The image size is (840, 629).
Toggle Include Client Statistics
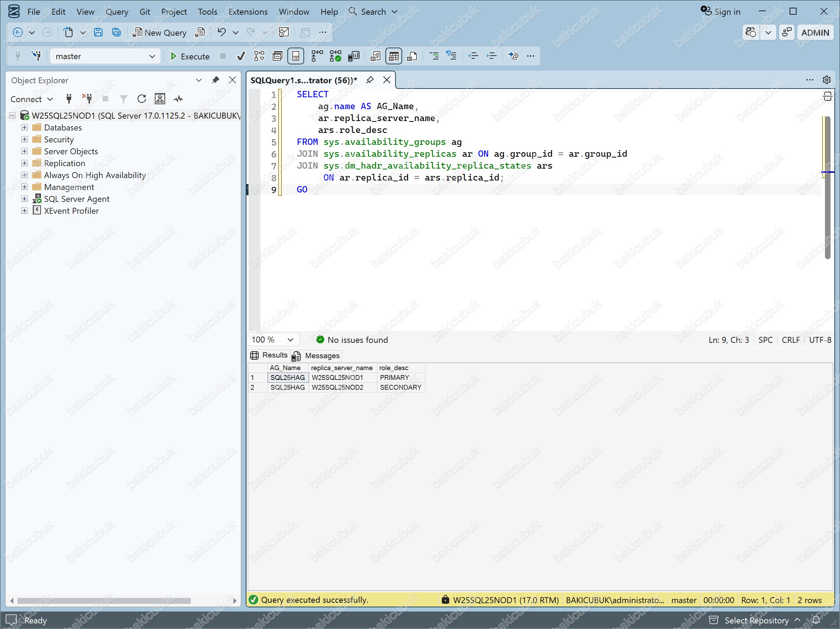coord(353,56)
